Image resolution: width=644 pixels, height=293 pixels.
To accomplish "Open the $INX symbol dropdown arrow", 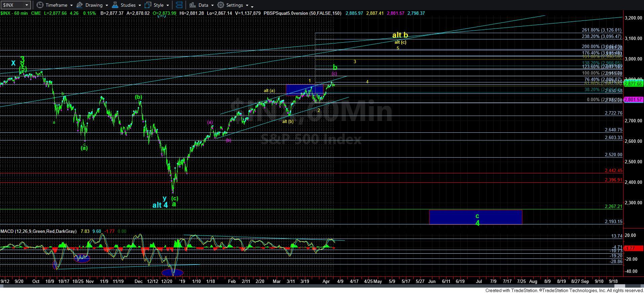I will [26, 5].
